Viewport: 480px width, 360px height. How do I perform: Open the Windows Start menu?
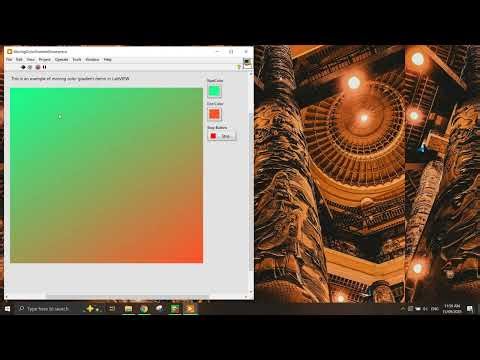click(x=7, y=309)
